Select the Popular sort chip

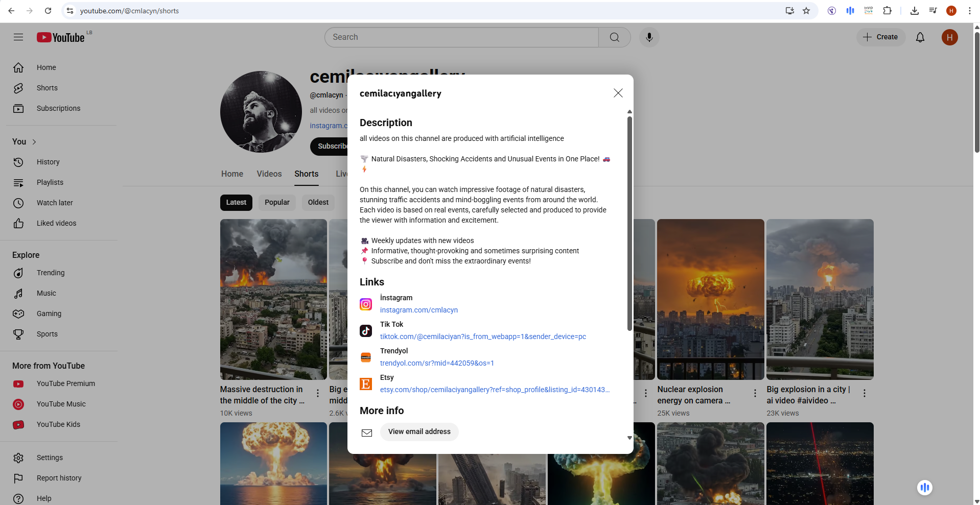(x=277, y=202)
